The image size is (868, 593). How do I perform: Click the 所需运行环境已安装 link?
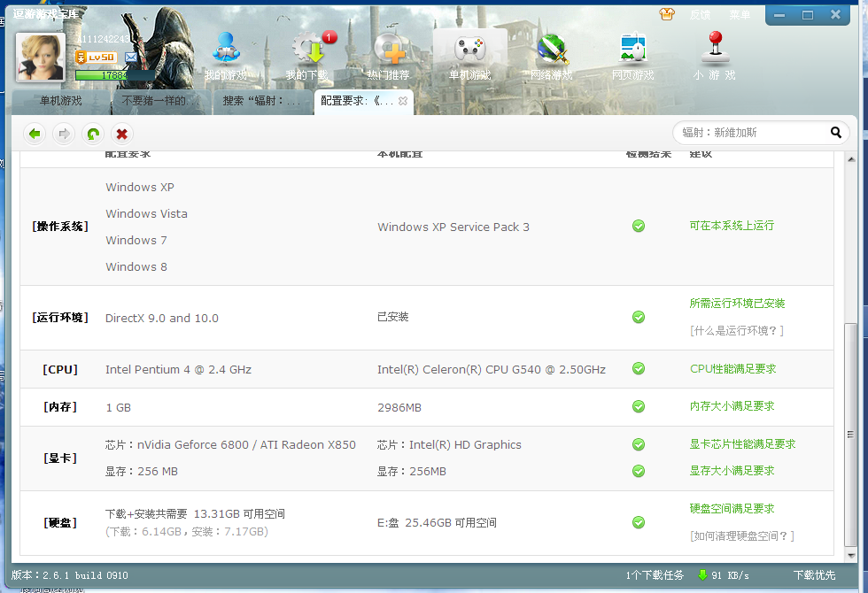point(737,303)
